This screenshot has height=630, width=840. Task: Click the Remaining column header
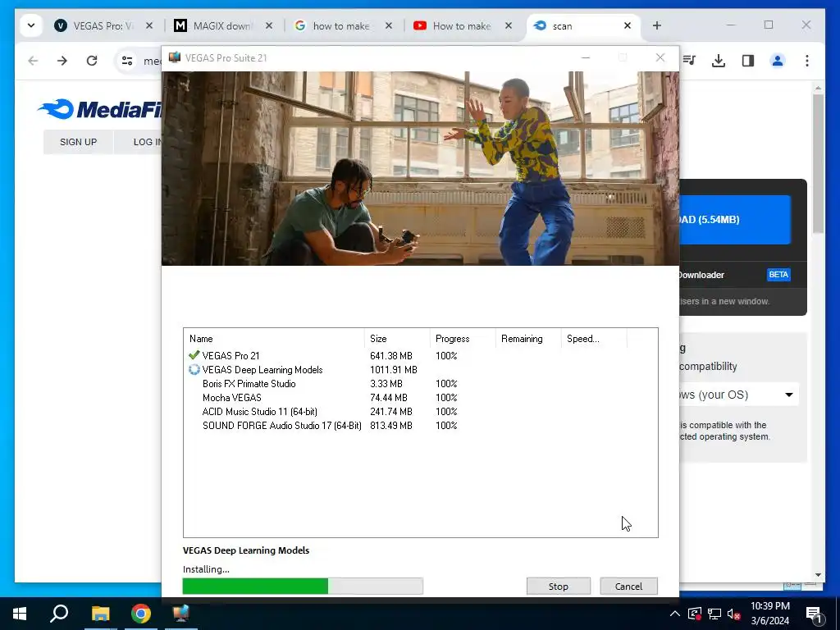tap(527, 339)
